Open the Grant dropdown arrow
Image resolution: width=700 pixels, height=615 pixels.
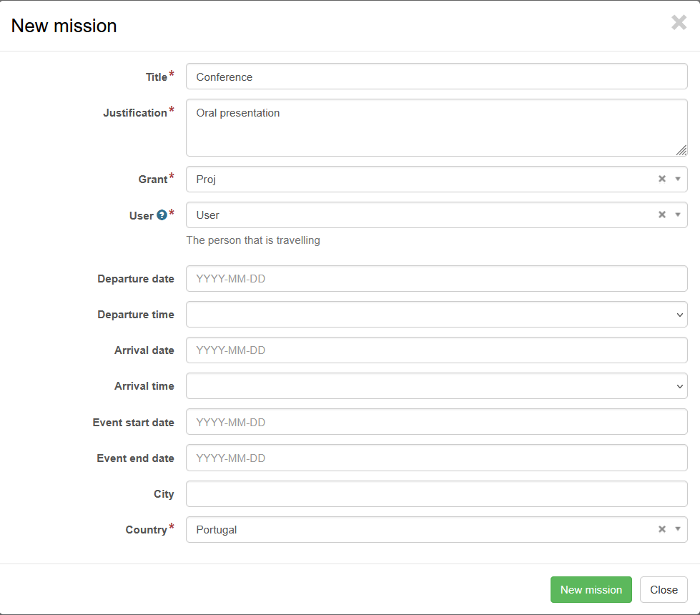(x=678, y=179)
